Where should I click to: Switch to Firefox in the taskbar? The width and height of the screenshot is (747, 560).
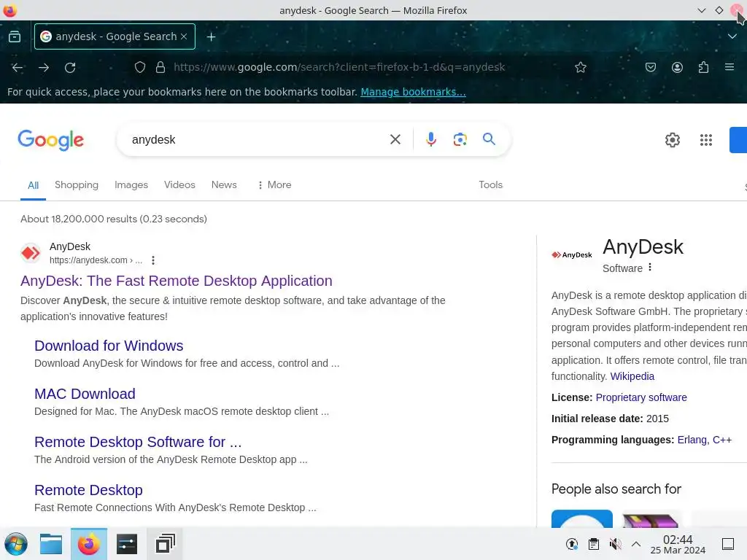[x=88, y=544]
